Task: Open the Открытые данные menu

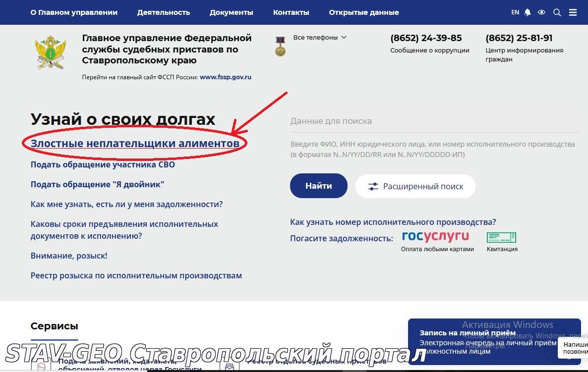Action: pyautogui.click(x=364, y=12)
